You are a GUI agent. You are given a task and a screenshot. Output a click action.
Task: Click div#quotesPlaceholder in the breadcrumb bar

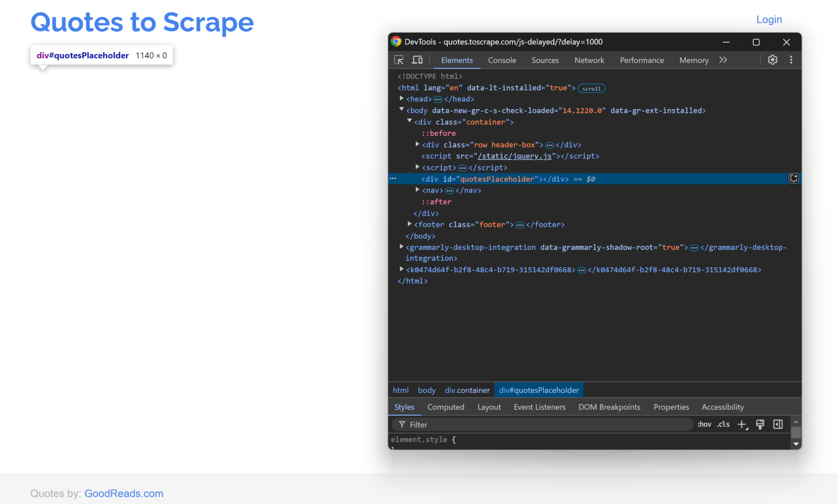[x=538, y=389]
